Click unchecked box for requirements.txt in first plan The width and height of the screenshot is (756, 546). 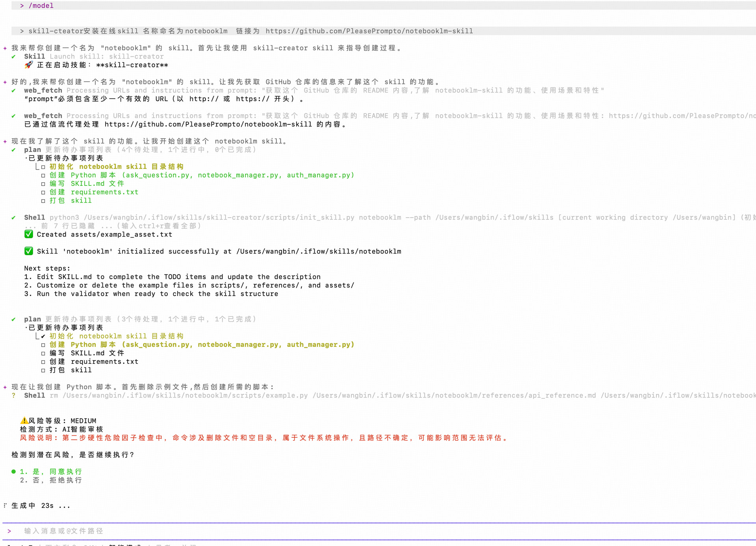click(43, 192)
